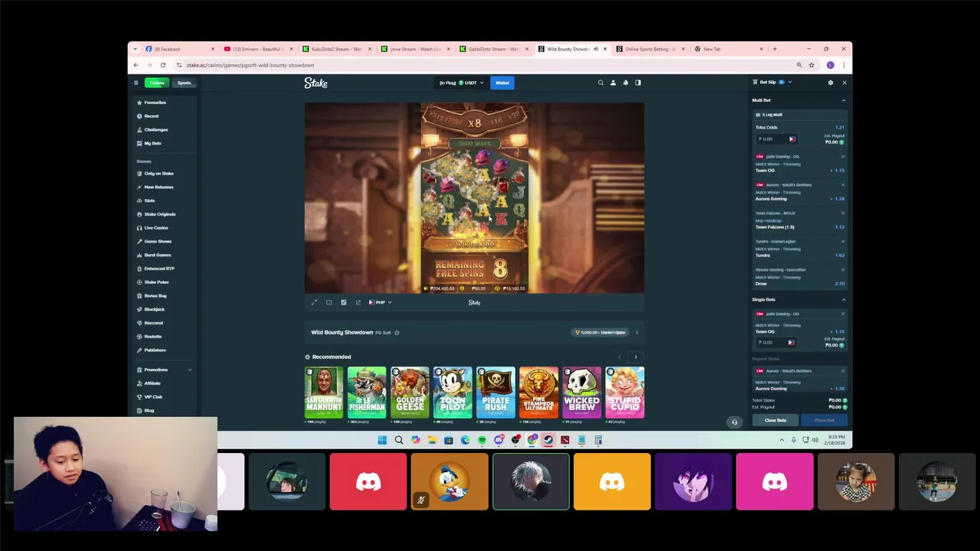
Task: Remove the Xtreme Gaming Draw leg
Action: point(843,270)
